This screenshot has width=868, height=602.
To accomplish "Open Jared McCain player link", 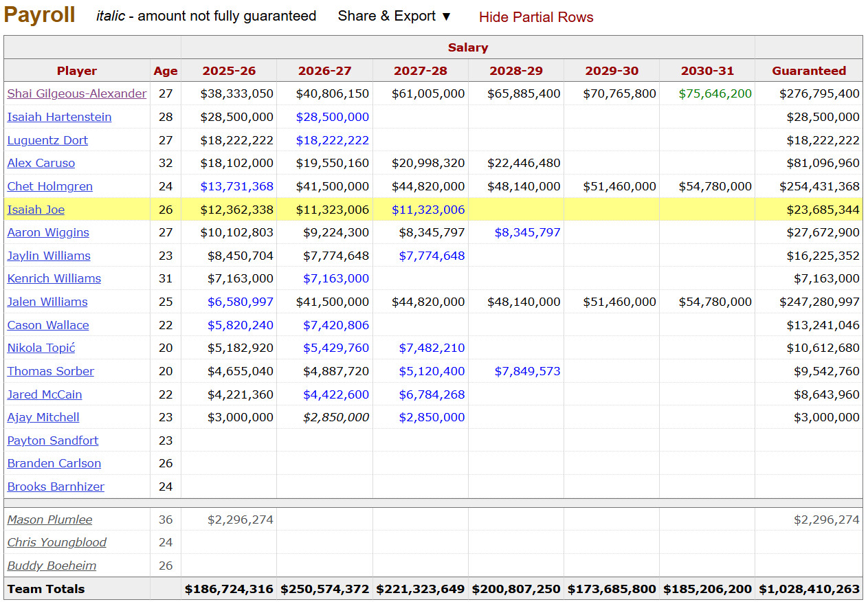I will coord(45,394).
